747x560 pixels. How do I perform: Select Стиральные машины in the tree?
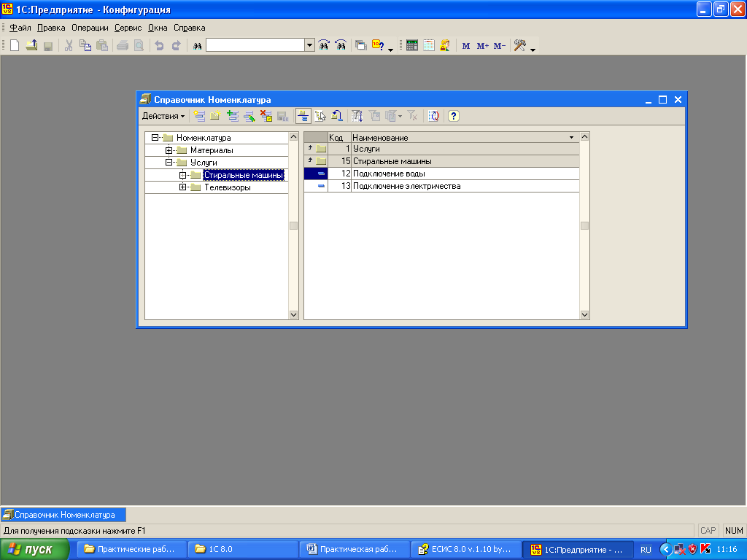[244, 175]
